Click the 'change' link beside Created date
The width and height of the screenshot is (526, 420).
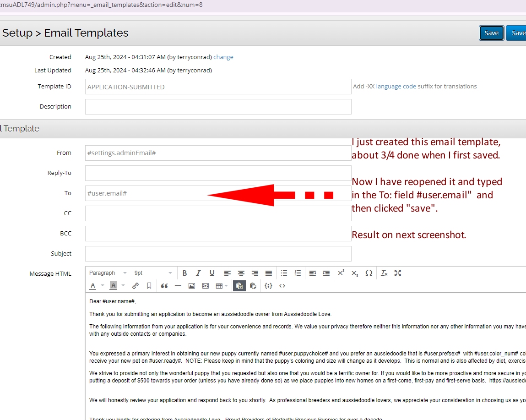pos(223,57)
